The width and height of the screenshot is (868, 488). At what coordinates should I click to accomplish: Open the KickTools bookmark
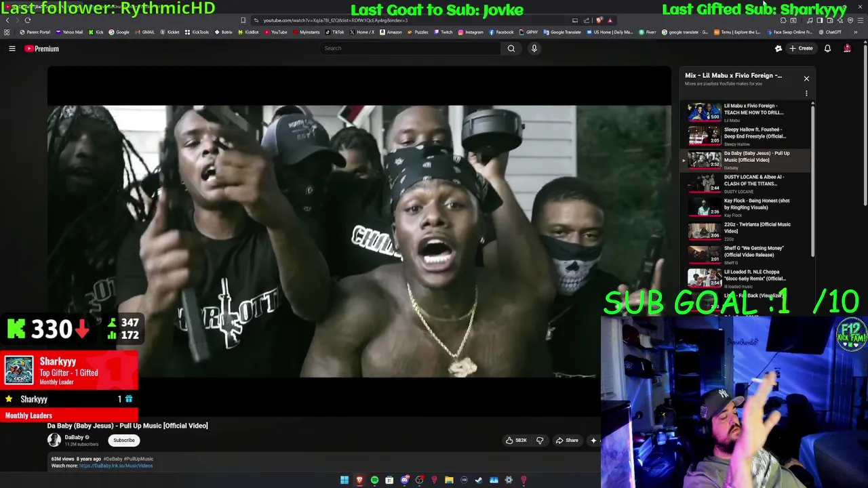click(197, 33)
